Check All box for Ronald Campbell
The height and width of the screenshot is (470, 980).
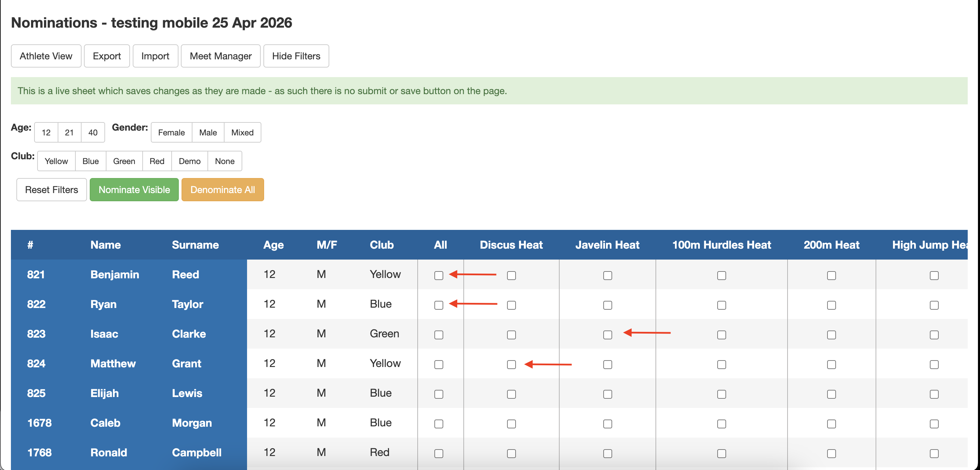click(438, 453)
